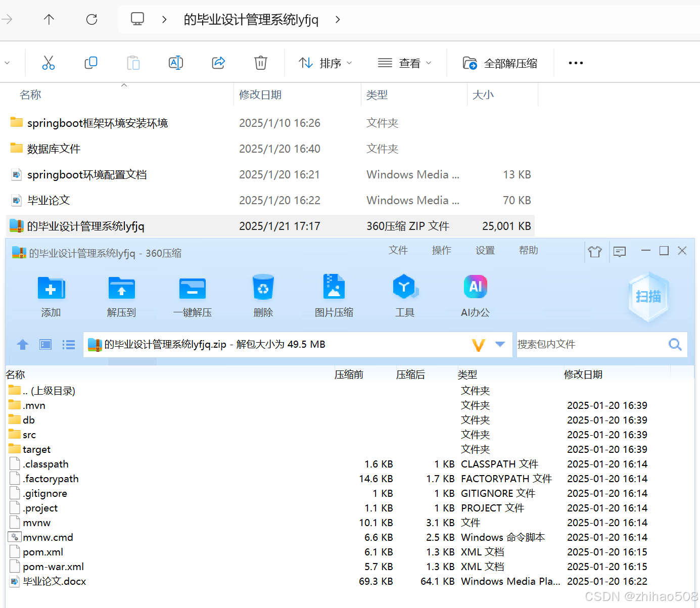Viewport: 700px width, 608px height.
Task: Select the .factorypath file
Action: [x=44, y=479]
